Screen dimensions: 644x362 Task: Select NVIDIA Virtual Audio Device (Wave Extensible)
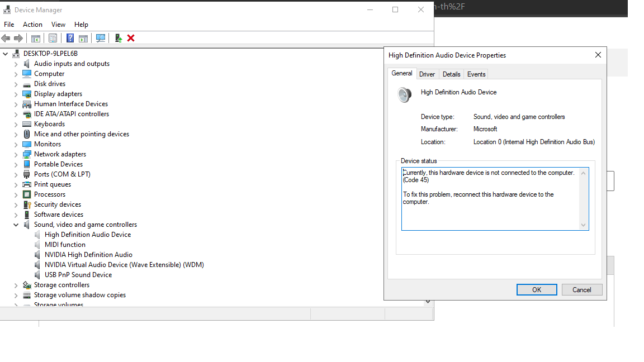pos(124,265)
